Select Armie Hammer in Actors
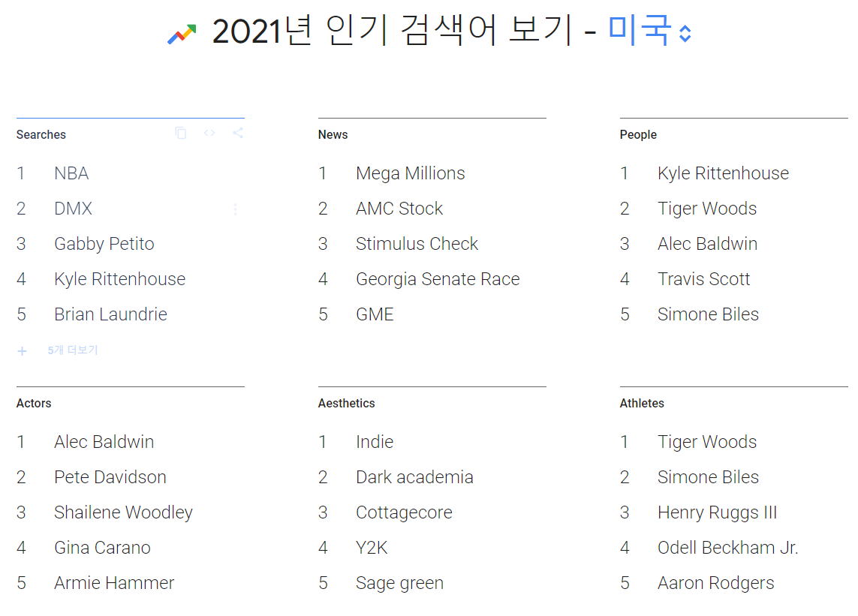 (114, 583)
